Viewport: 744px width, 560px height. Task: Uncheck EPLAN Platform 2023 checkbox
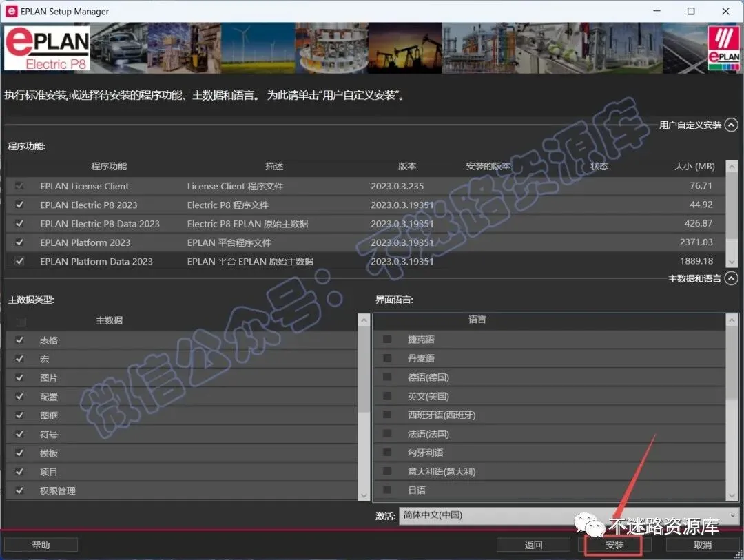(x=19, y=242)
